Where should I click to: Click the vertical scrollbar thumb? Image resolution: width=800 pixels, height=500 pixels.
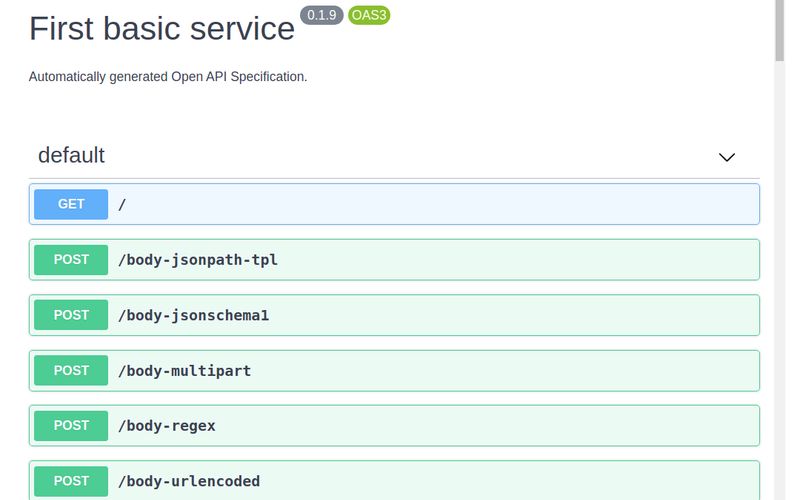coord(779,31)
